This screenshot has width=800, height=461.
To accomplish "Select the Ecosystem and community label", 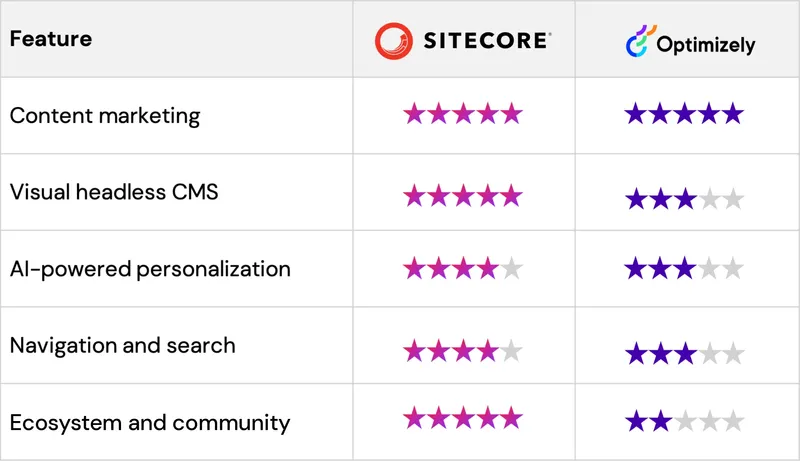I will pyautogui.click(x=150, y=422).
